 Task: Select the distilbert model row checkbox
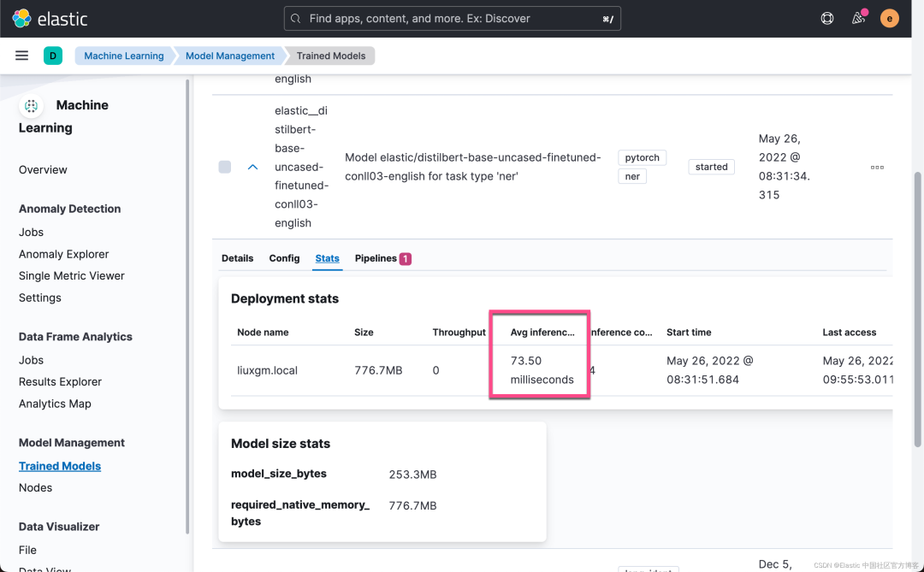click(x=224, y=167)
